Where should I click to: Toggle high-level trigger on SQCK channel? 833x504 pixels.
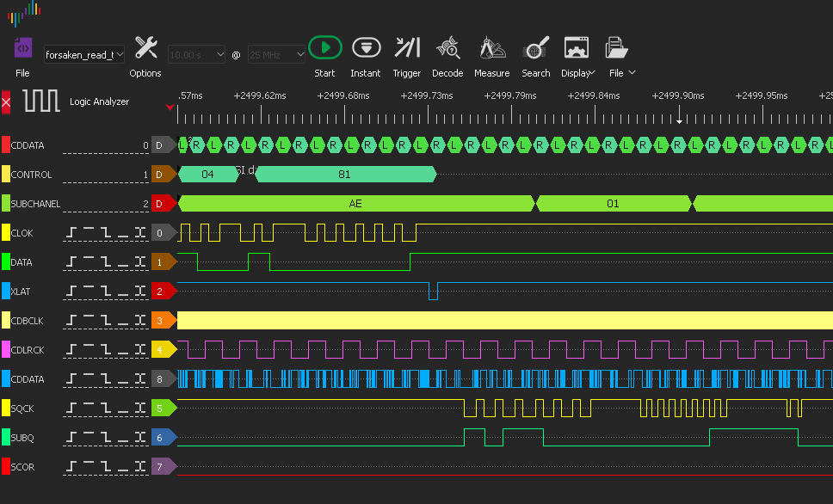point(89,409)
